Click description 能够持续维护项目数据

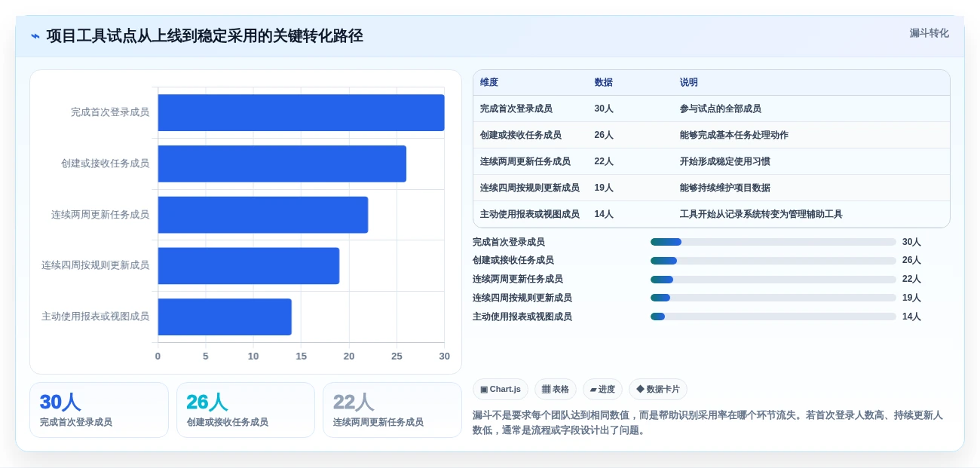[725, 188]
